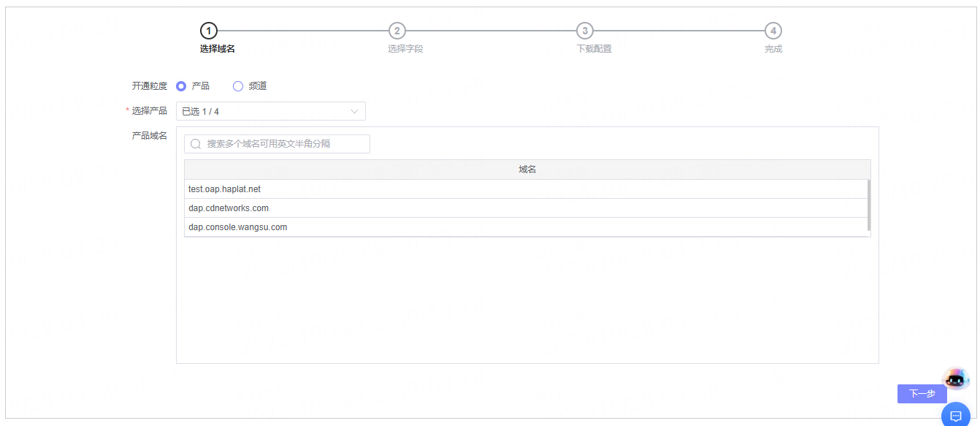
Task: Click the 完成 step label
Action: tap(773, 49)
